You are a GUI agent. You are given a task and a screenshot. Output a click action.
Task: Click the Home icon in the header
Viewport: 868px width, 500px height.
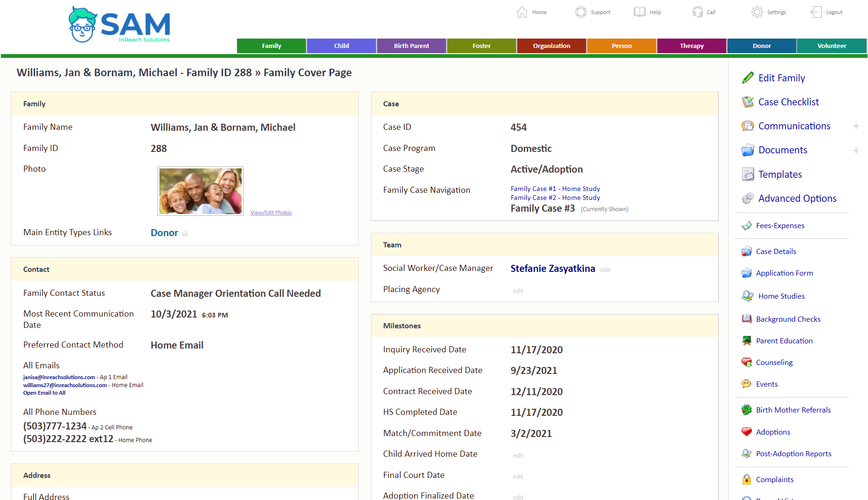pyautogui.click(x=522, y=12)
